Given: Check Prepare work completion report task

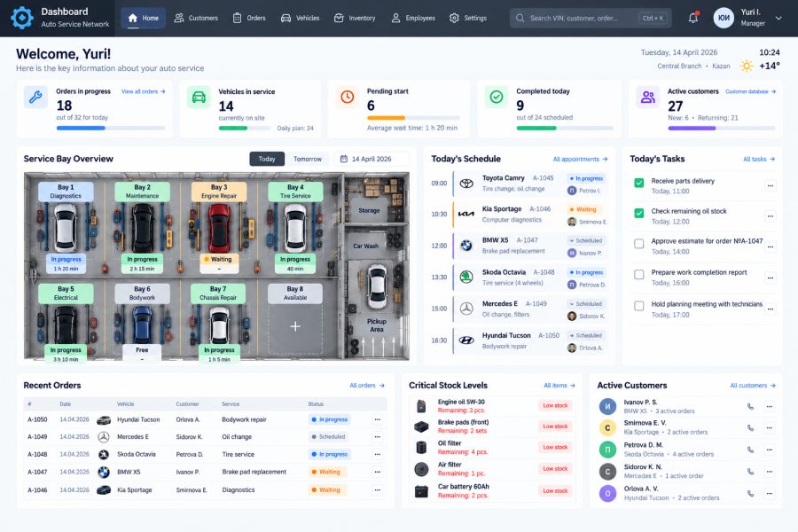Looking at the screenshot, I should click(x=639, y=274).
